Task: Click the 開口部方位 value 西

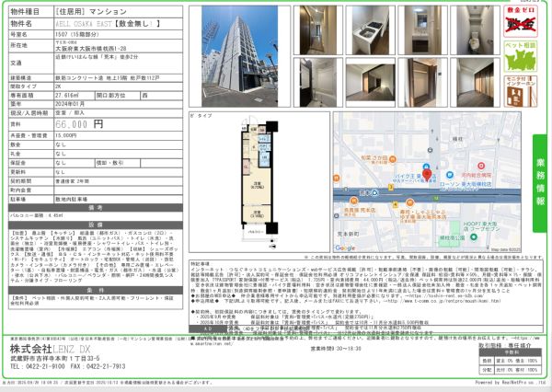Action: tap(144, 96)
